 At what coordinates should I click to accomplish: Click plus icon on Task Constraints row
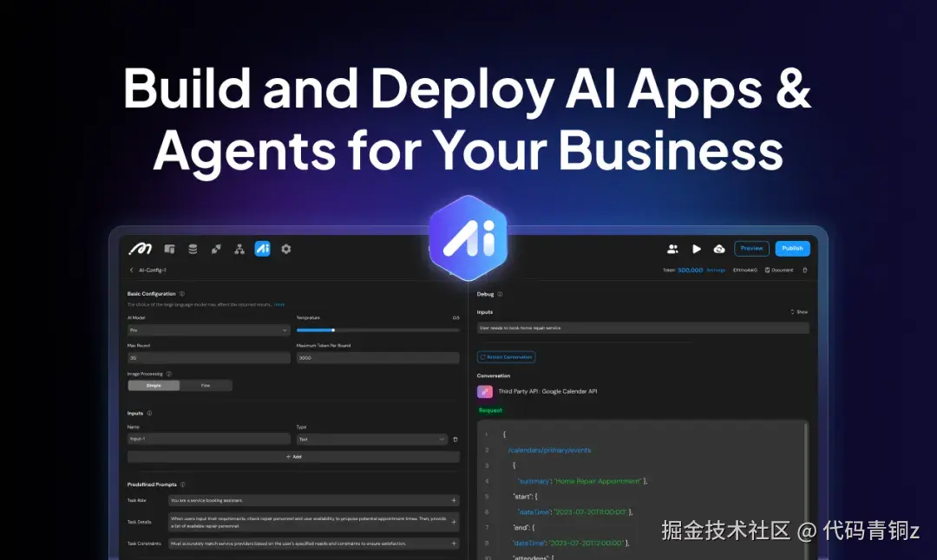[x=454, y=544]
